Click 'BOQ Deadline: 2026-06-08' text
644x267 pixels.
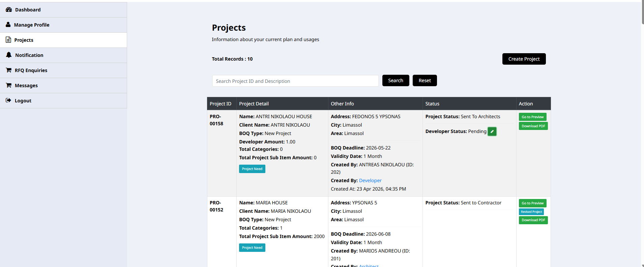point(360,234)
